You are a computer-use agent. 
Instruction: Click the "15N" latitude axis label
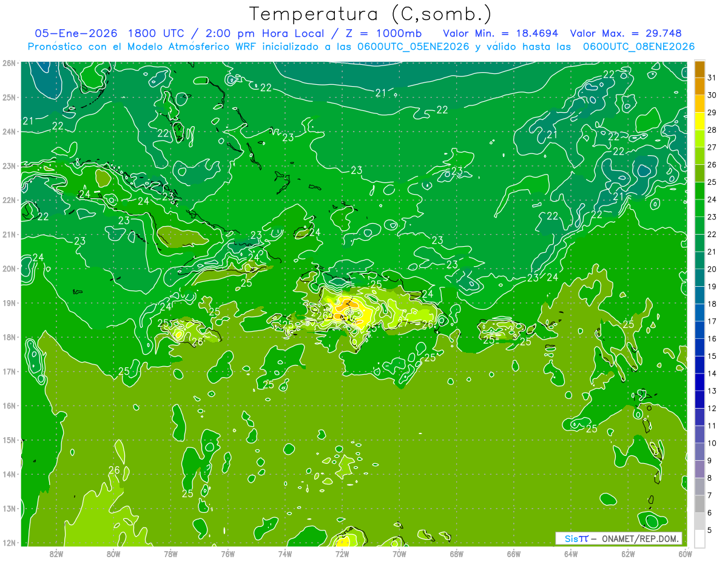8,440
